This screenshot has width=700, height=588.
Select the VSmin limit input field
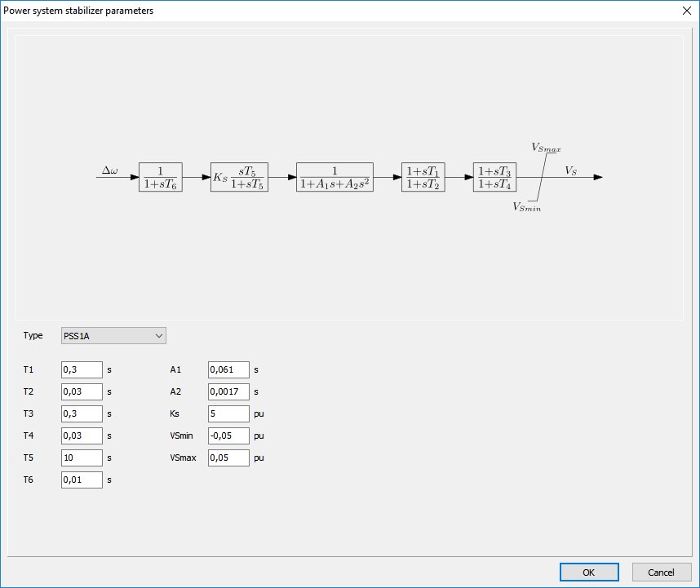point(228,435)
